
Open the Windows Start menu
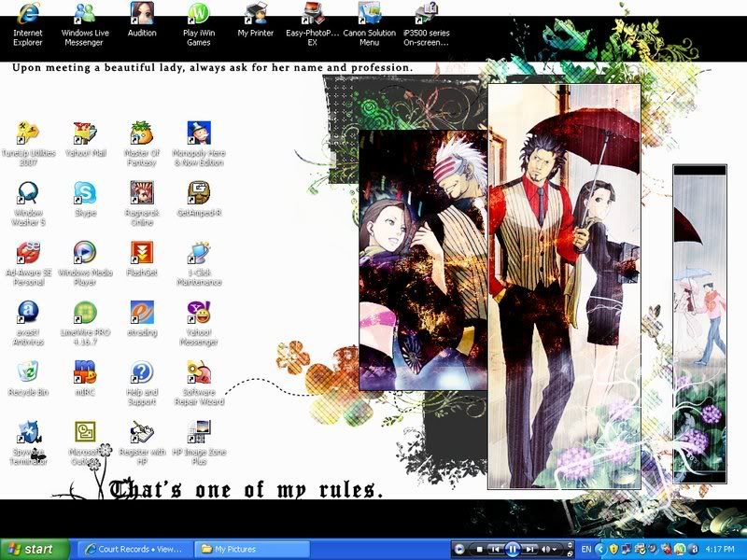[x=35, y=549]
